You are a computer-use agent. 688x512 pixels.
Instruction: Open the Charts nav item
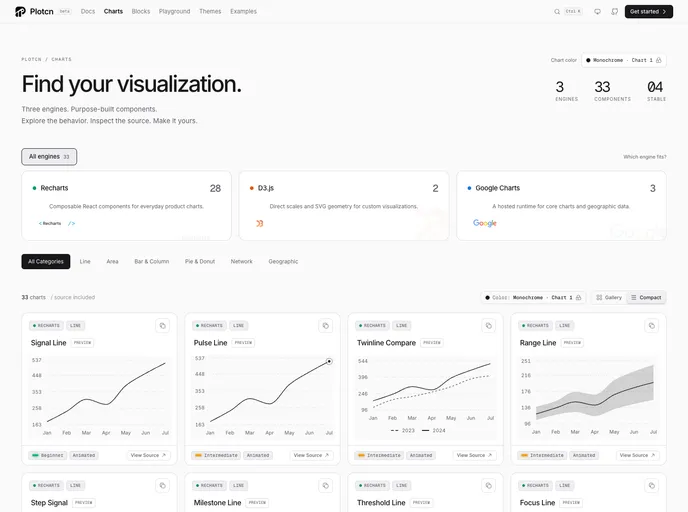tap(113, 11)
